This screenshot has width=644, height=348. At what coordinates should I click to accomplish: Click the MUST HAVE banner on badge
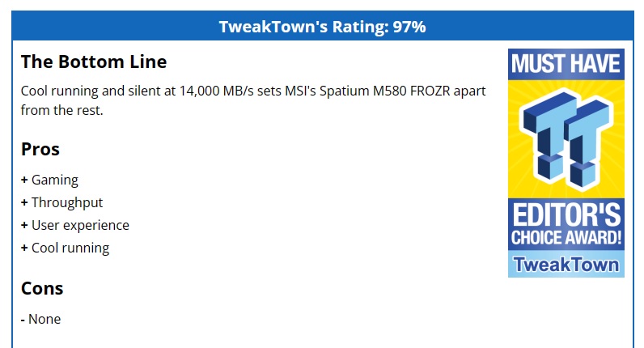coord(566,64)
